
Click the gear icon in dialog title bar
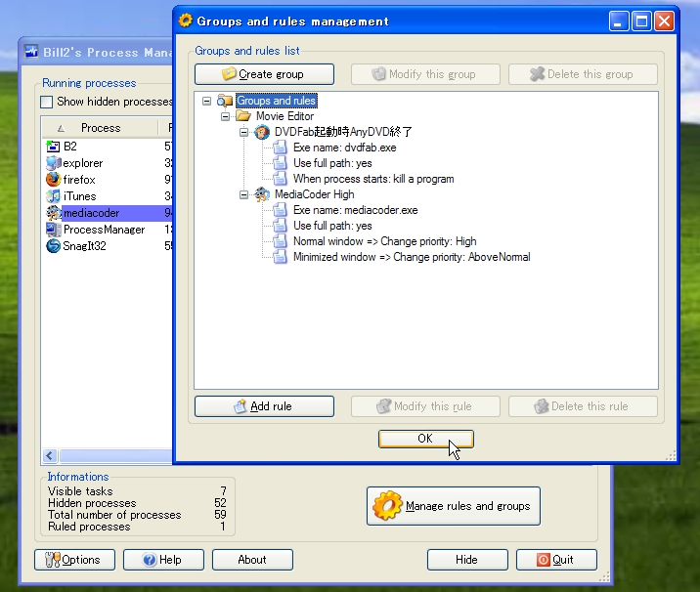[x=186, y=21]
